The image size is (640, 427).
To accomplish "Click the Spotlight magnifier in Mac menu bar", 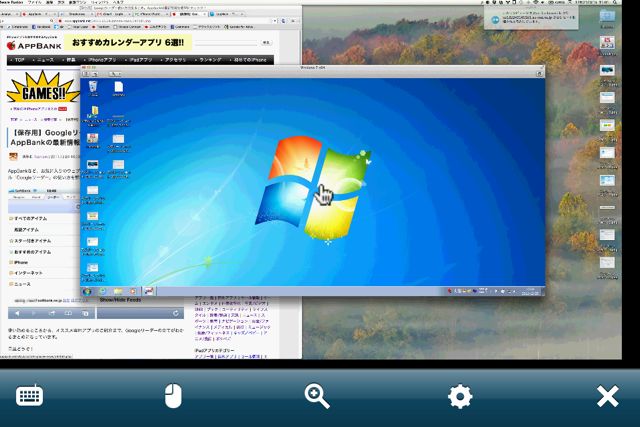I will (615, 2).
